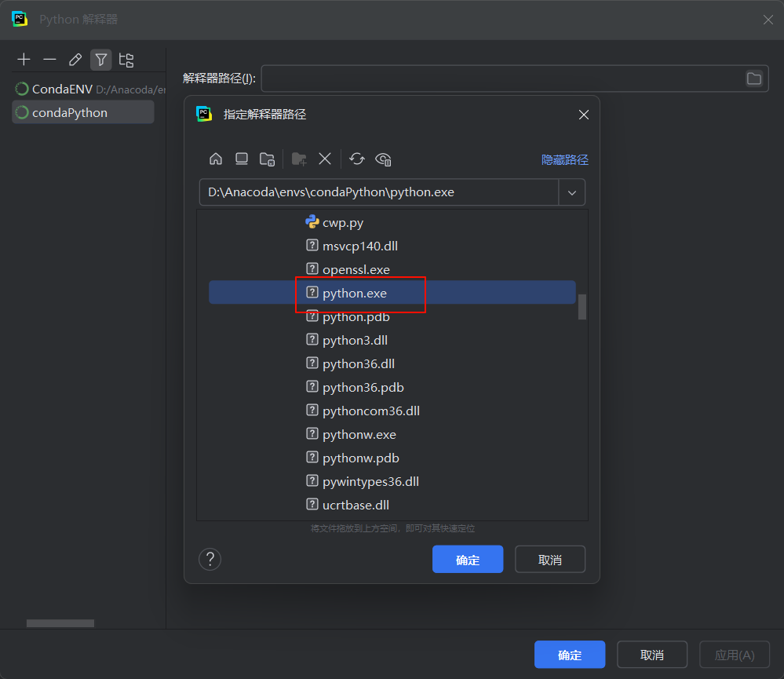Select pythonw.pdb in file list
This screenshot has height=679, width=784.
[392, 458]
